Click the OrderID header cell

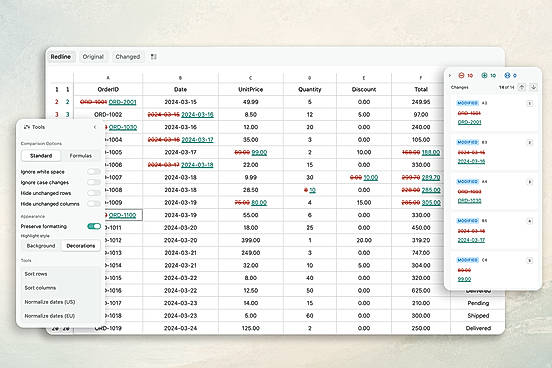[x=108, y=89]
